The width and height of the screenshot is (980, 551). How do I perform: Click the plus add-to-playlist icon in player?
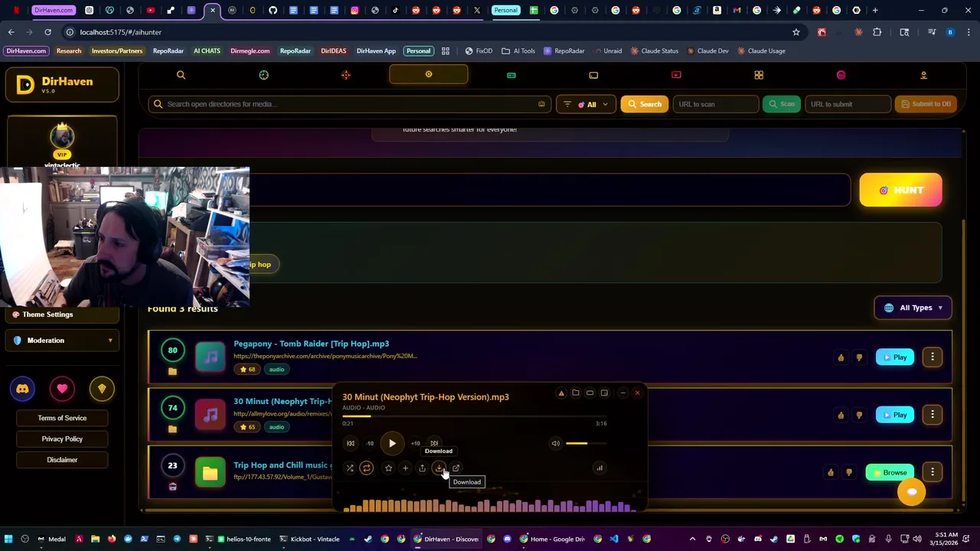pos(405,468)
